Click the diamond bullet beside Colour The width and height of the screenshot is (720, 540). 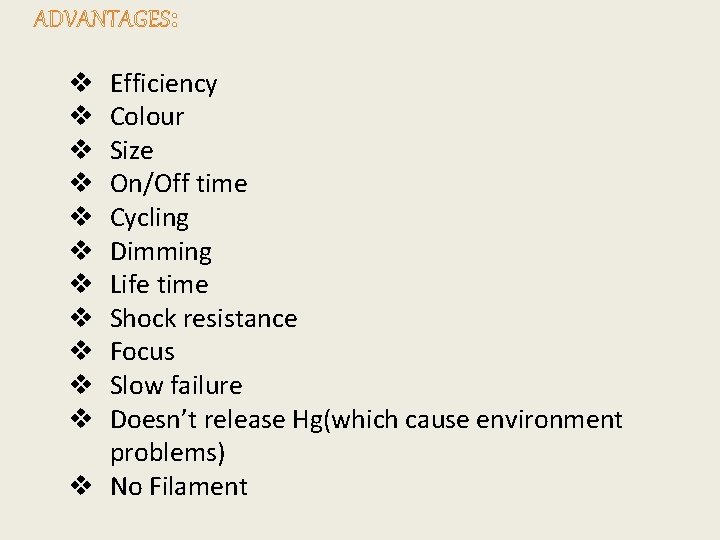click(81, 116)
